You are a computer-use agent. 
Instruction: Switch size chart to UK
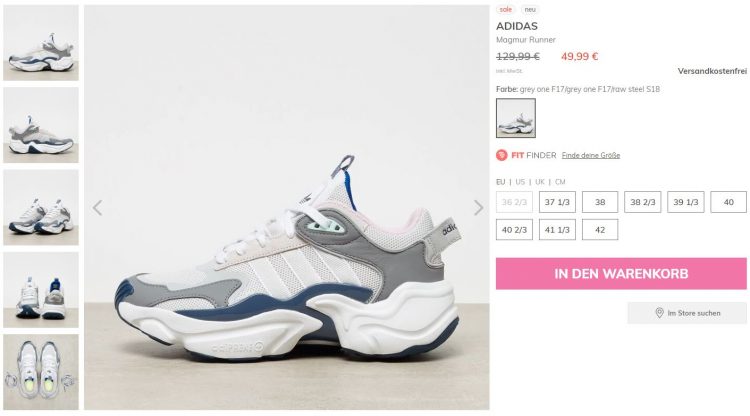coord(540,182)
